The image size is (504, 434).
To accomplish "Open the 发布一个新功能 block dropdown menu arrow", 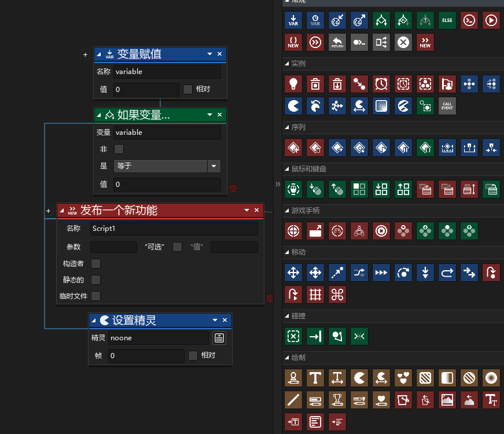I will (247, 210).
